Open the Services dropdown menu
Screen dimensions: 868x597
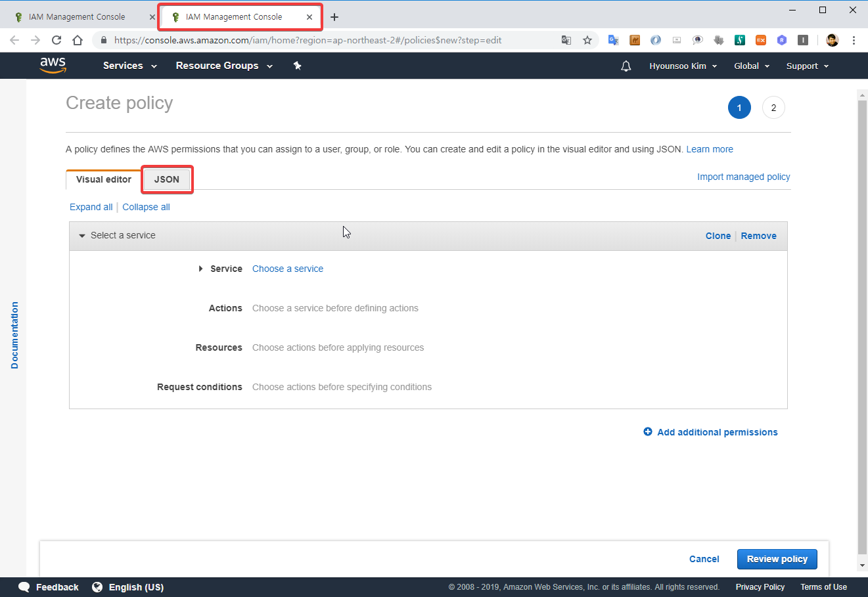click(129, 66)
